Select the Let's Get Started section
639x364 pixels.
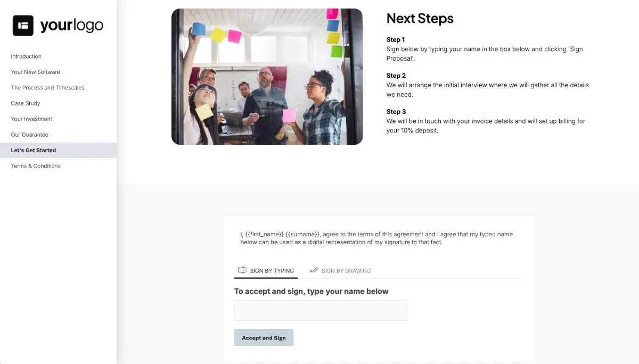33,150
